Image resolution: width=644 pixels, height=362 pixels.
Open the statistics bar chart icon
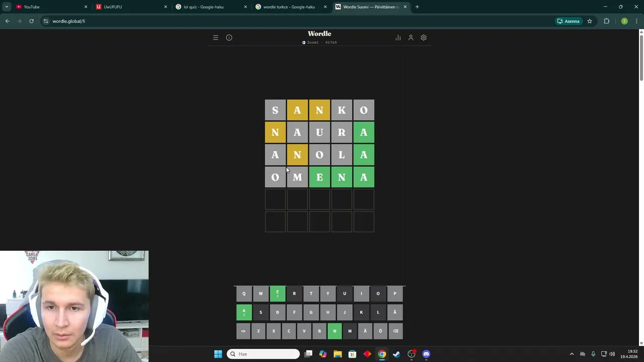tap(398, 38)
